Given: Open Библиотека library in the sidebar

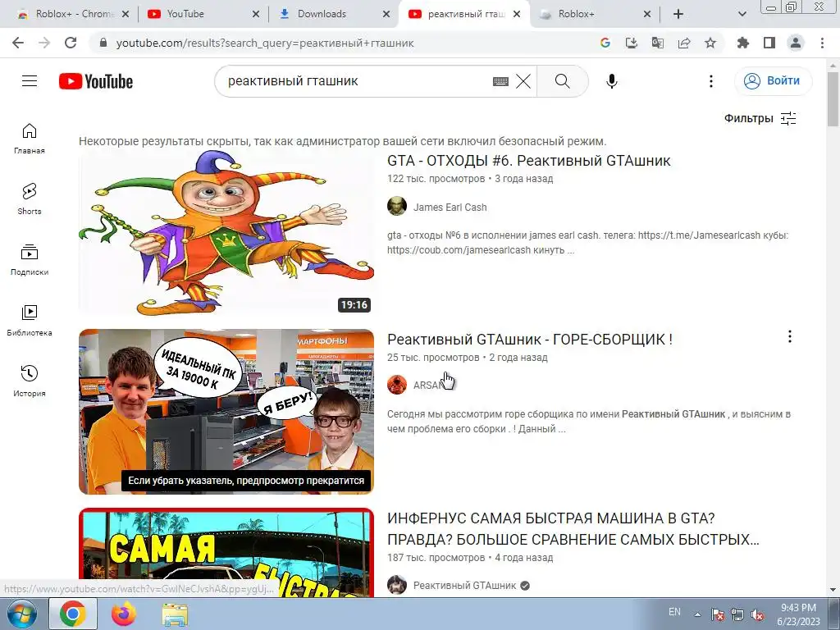Looking at the screenshot, I should click(30, 321).
